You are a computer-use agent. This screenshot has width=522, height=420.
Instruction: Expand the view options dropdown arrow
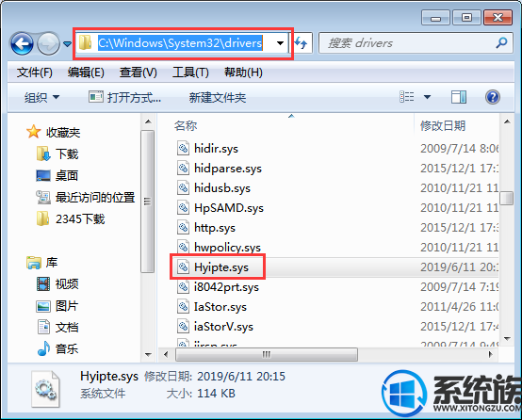click(427, 97)
